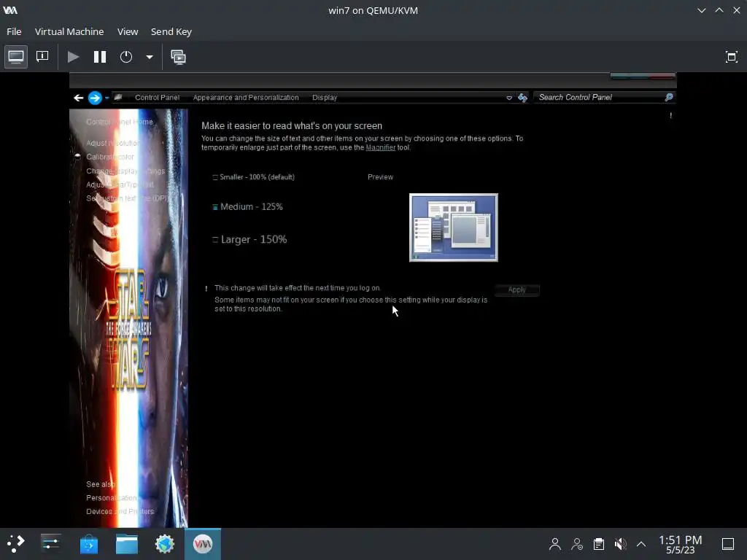The image size is (747, 560).
Task: Open Set custom text size (DPI) link
Action: [127, 198]
